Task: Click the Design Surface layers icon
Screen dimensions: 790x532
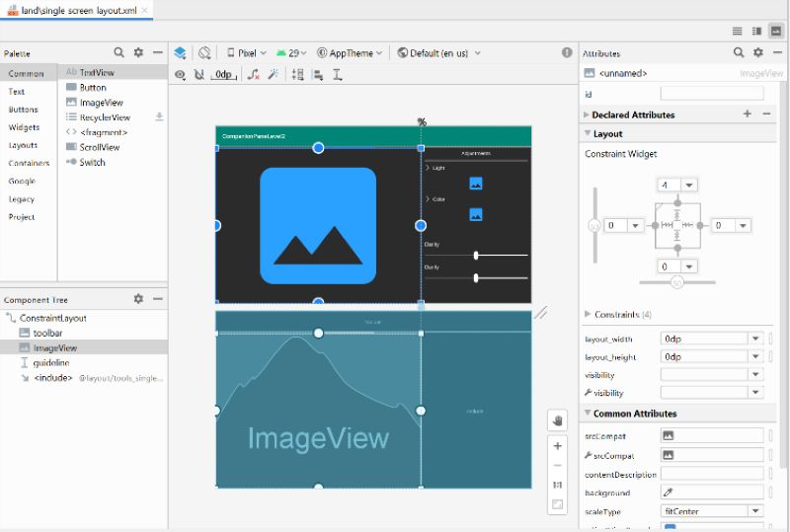Action: pyautogui.click(x=180, y=53)
